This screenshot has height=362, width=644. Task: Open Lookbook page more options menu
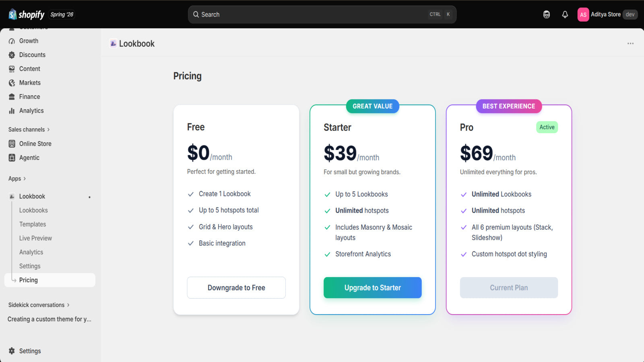(630, 43)
